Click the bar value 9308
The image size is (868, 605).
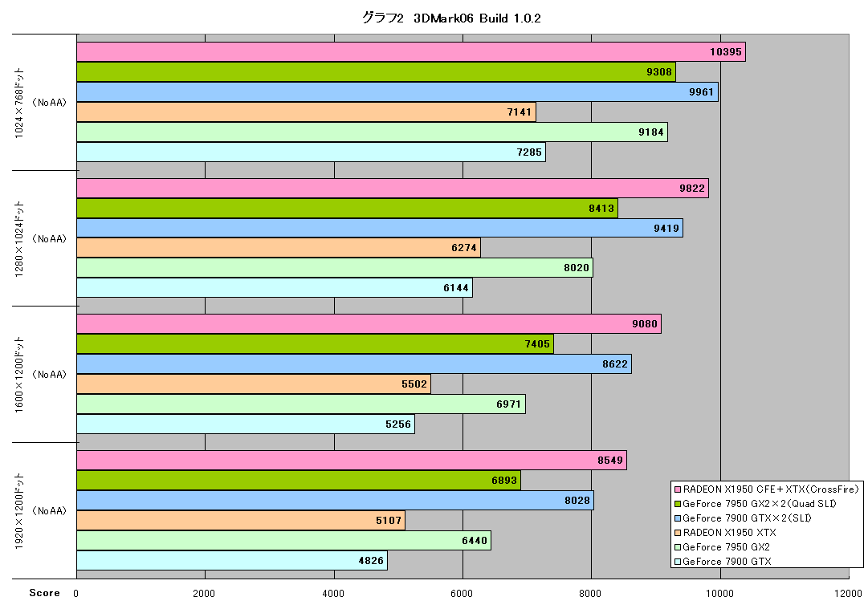pyautogui.click(x=658, y=72)
